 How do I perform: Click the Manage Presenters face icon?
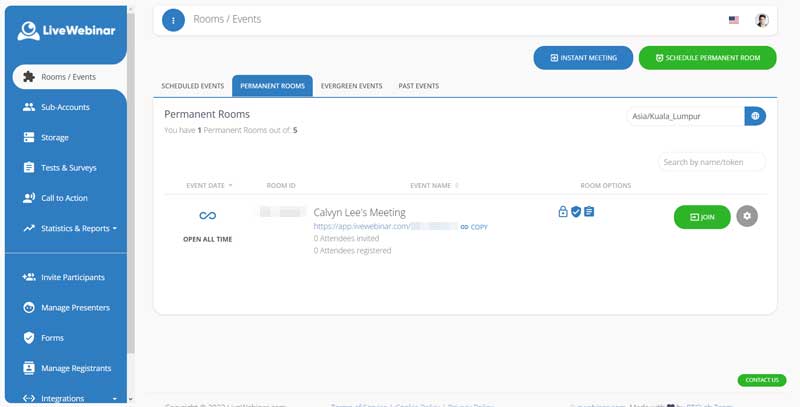[29, 308]
